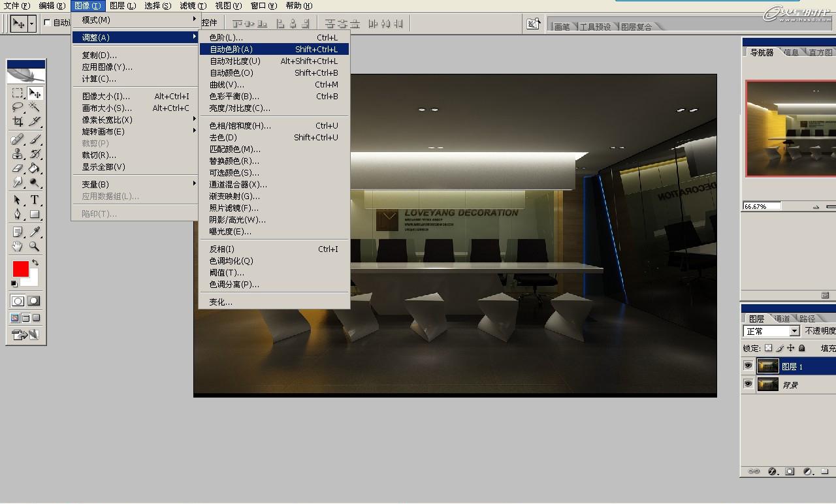Select the Hand tool

(18, 246)
